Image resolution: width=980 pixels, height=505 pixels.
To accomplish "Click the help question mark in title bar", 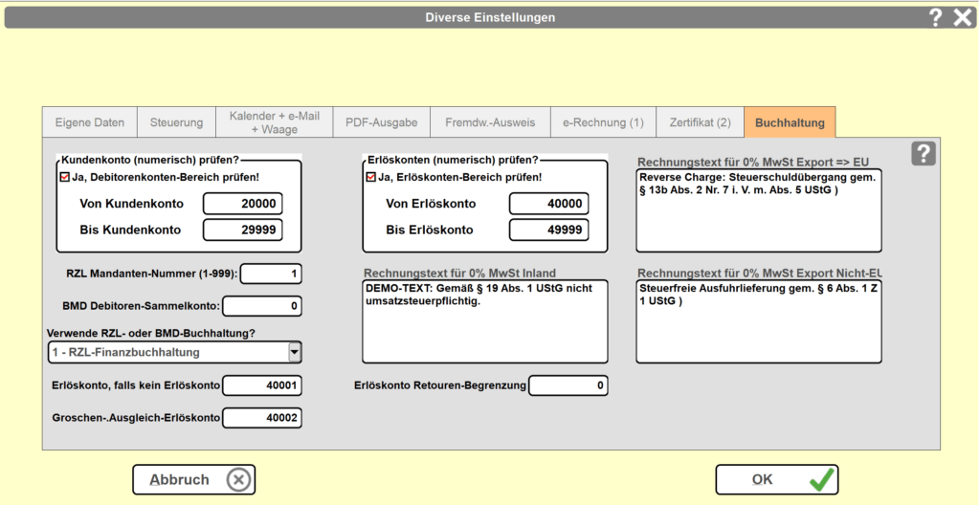I will (x=936, y=16).
